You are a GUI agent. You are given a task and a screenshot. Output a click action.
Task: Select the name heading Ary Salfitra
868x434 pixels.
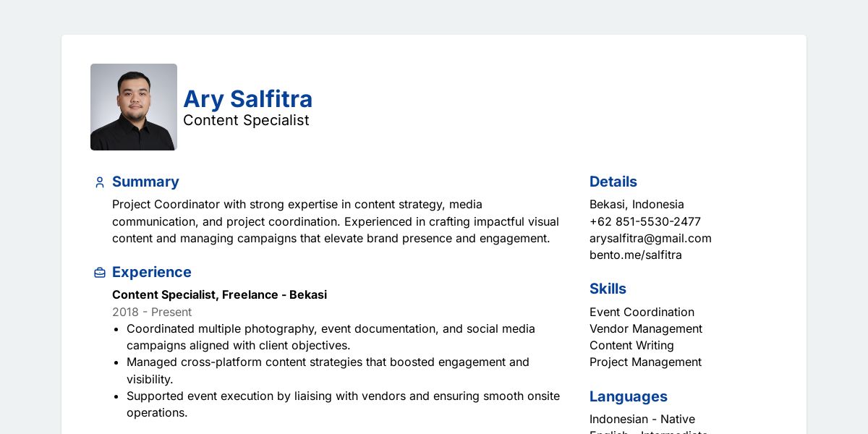tap(247, 99)
